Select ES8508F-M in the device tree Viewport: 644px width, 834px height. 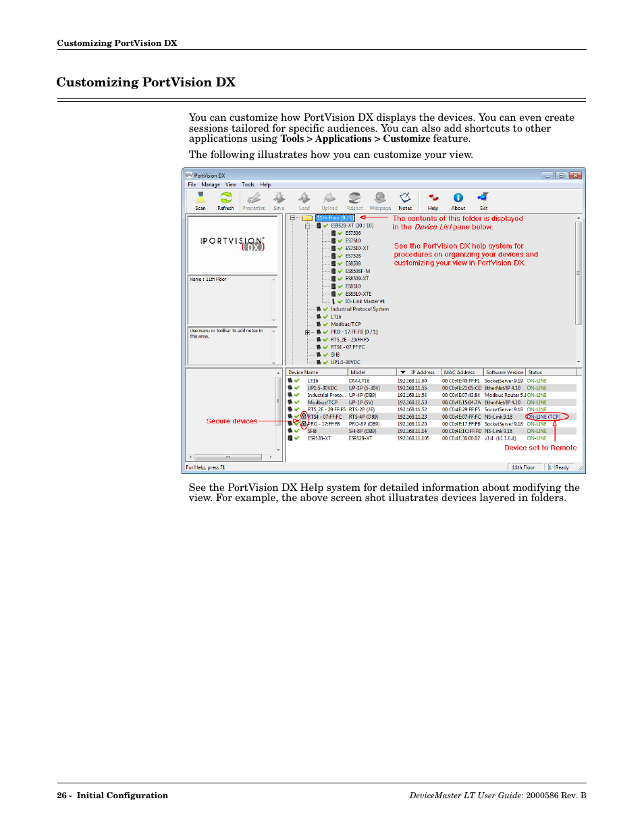click(358, 271)
